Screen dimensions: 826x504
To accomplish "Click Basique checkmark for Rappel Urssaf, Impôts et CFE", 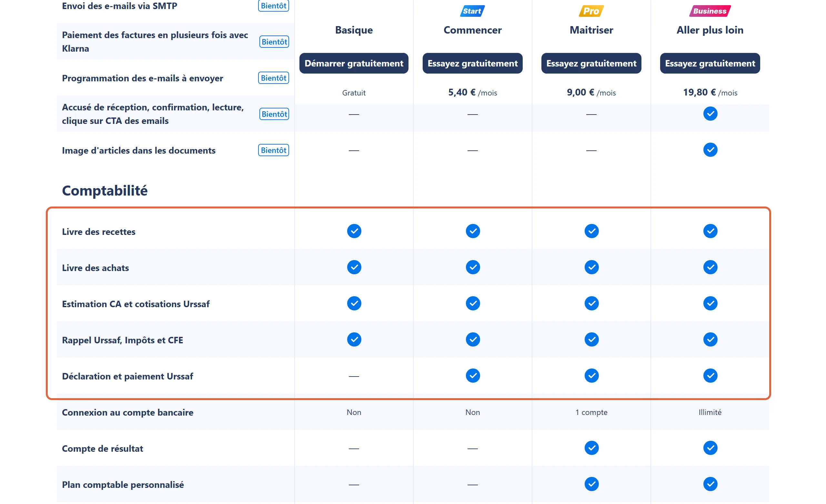I will click(x=354, y=339).
